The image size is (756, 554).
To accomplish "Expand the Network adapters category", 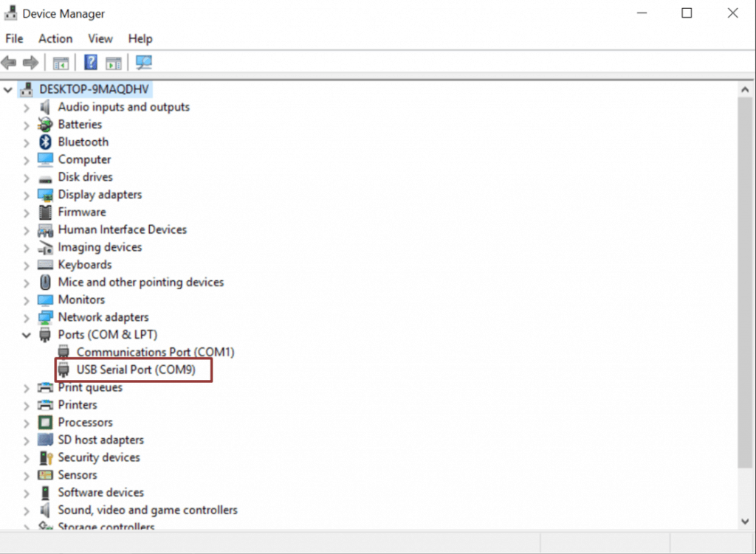I will pos(27,317).
